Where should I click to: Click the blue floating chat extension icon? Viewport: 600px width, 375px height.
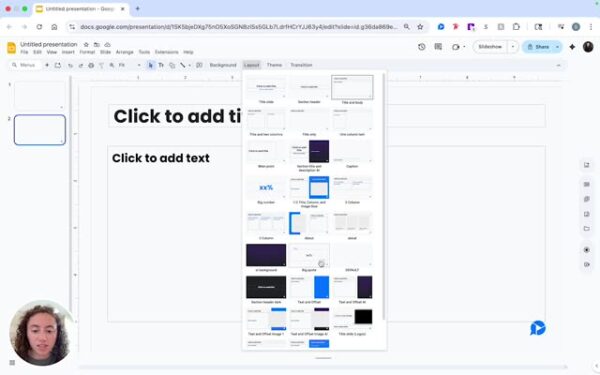pyautogui.click(x=538, y=328)
